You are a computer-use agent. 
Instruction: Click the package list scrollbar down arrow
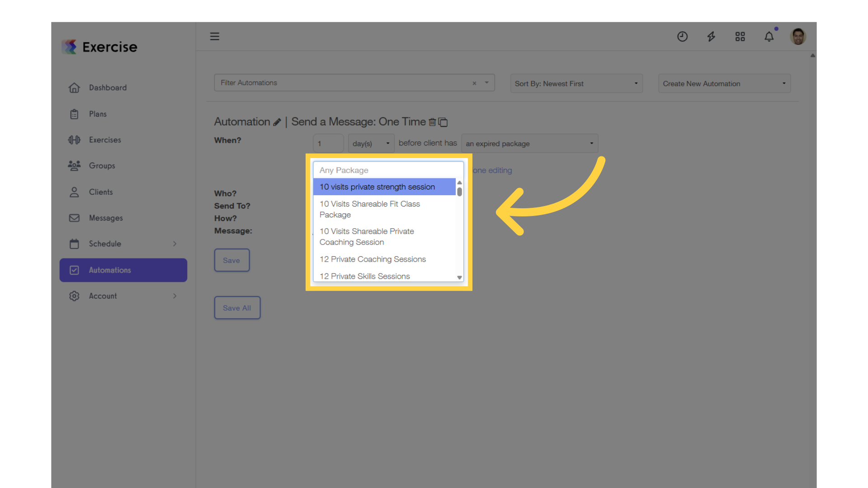point(459,277)
